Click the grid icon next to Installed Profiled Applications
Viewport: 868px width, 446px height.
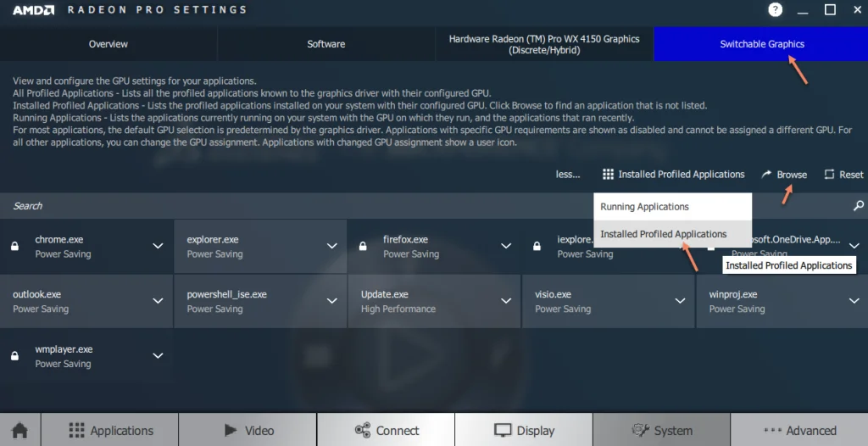point(608,175)
